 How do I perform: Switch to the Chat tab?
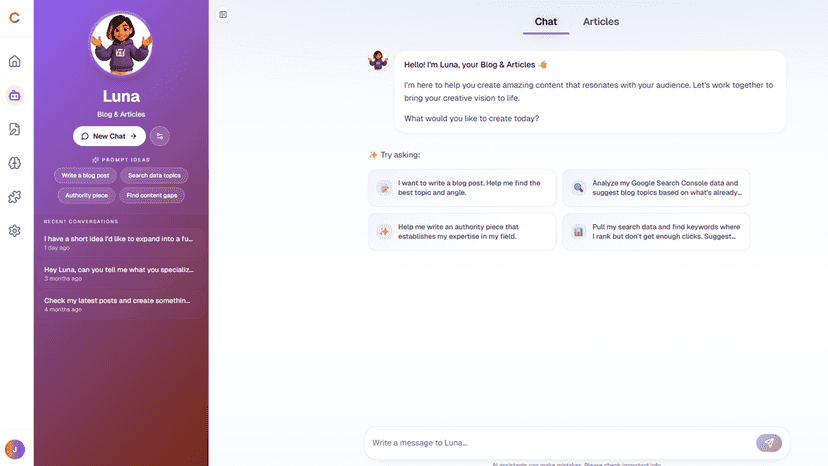[x=545, y=22]
